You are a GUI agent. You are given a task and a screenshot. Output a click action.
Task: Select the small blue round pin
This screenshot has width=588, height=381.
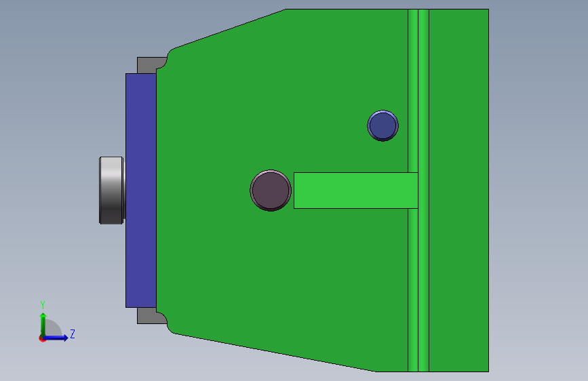(383, 125)
